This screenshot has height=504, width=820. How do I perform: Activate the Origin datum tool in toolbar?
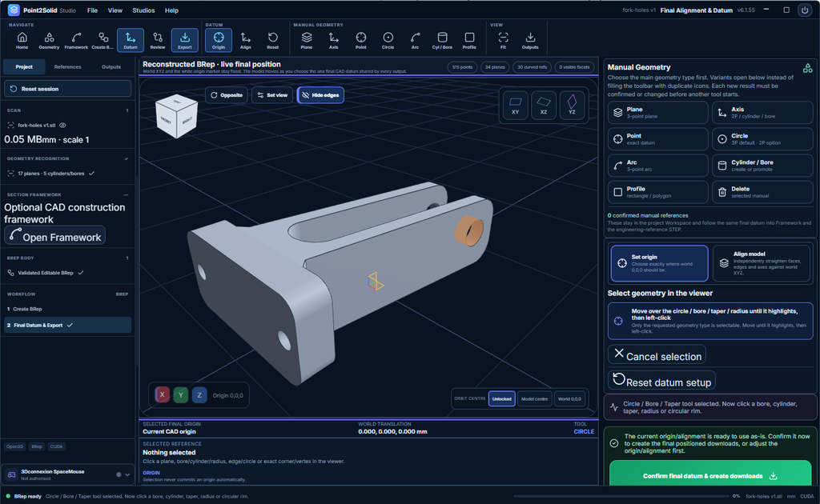tap(219, 40)
